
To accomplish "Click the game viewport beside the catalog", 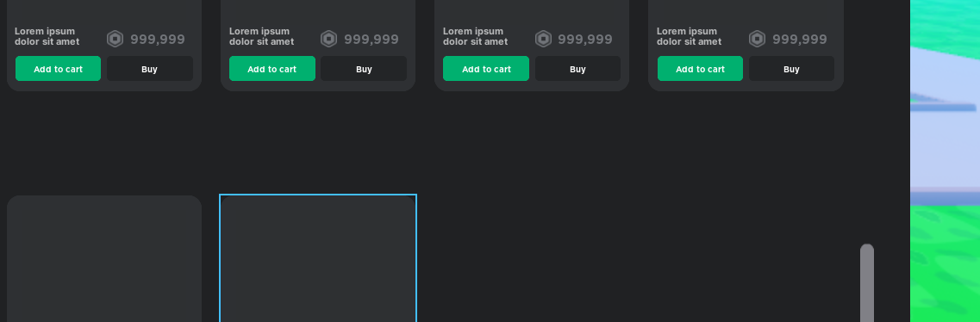I will click(945, 161).
